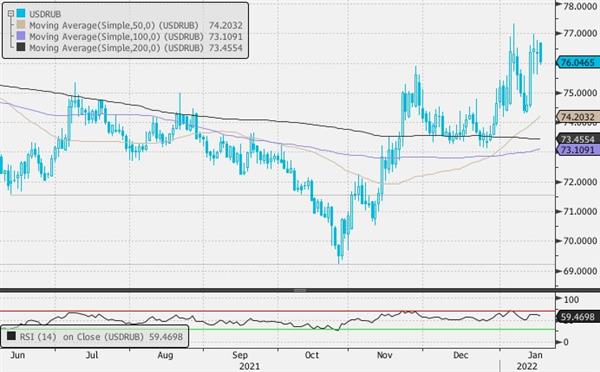Click the cyan USDRUB color swatch
Screen dimensions: 600x372
(x=21, y=14)
